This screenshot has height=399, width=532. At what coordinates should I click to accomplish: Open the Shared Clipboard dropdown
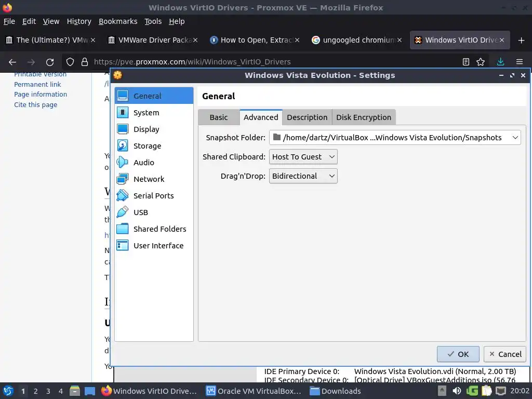point(303,157)
